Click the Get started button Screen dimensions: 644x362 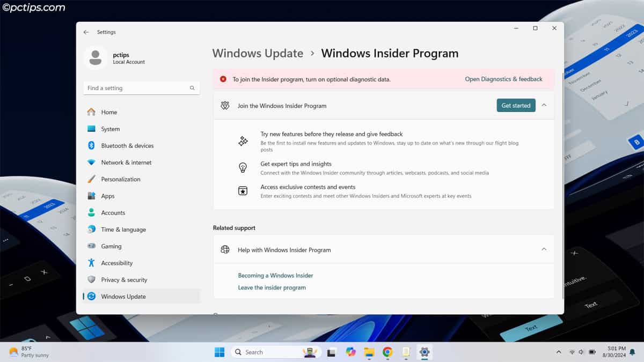click(x=516, y=105)
